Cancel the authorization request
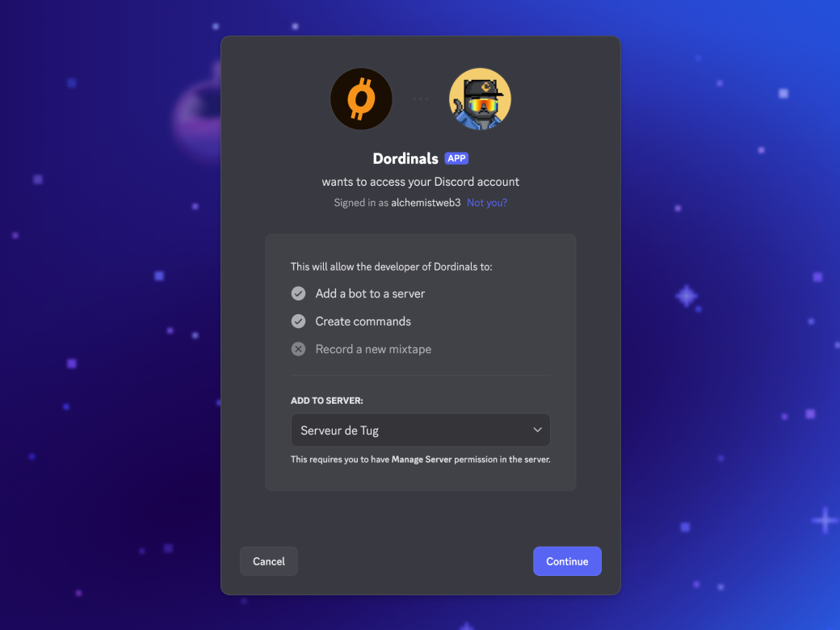The width and height of the screenshot is (840, 630). (269, 561)
